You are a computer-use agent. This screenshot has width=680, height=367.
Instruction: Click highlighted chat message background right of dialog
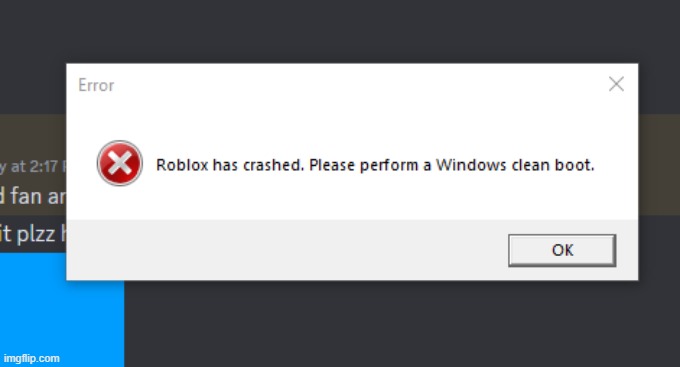(659, 165)
